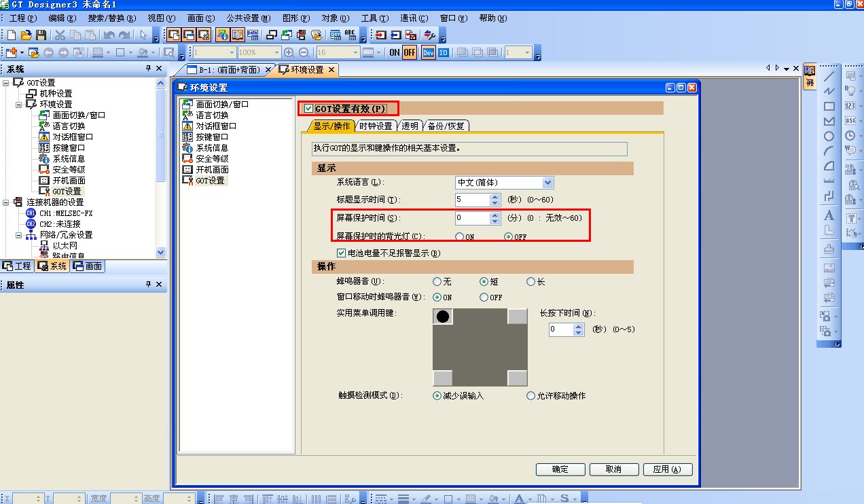Collapse the 连接机器的设置 tree node
This screenshot has width=864, height=504.
[x=6, y=202]
